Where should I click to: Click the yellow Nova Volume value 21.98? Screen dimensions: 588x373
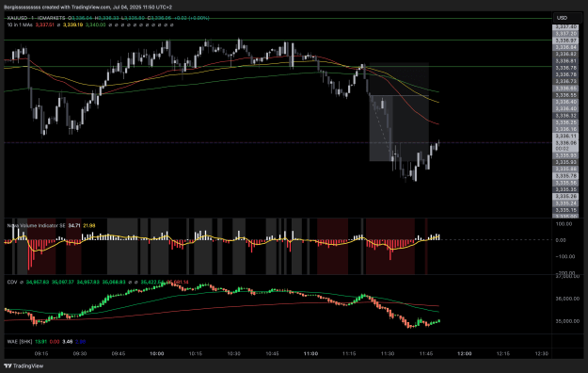[88, 225]
